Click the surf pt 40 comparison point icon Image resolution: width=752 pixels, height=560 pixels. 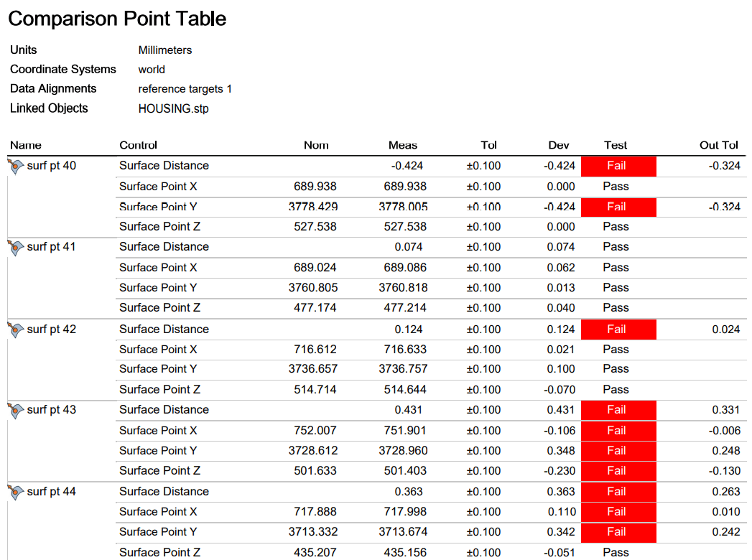16,167
